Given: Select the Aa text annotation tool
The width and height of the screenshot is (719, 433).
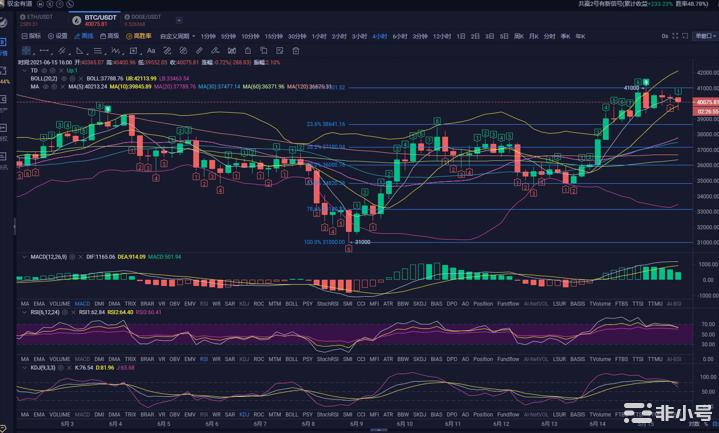Looking at the screenshot, I should click(151, 50).
